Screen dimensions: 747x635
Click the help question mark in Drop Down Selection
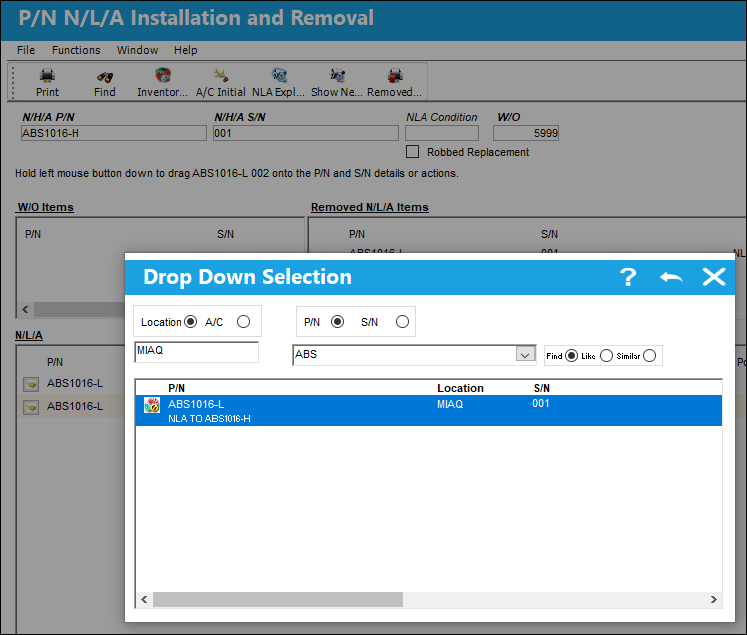pyautogui.click(x=628, y=277)
